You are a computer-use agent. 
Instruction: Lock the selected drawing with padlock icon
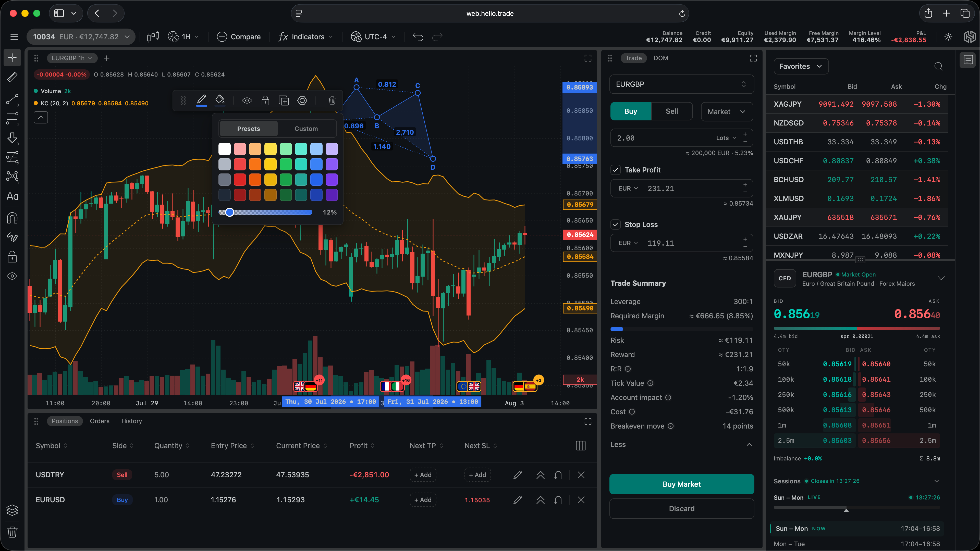pos(265,101)
